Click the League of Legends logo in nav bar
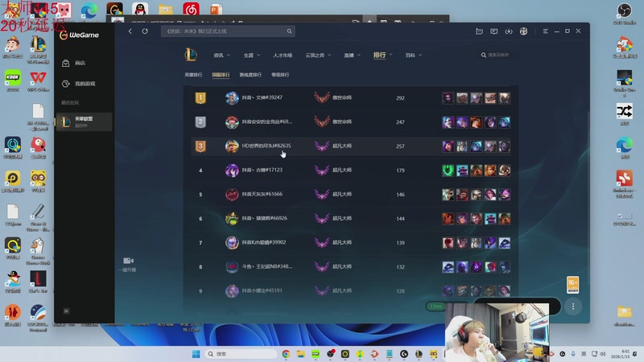 coord(191,55)
